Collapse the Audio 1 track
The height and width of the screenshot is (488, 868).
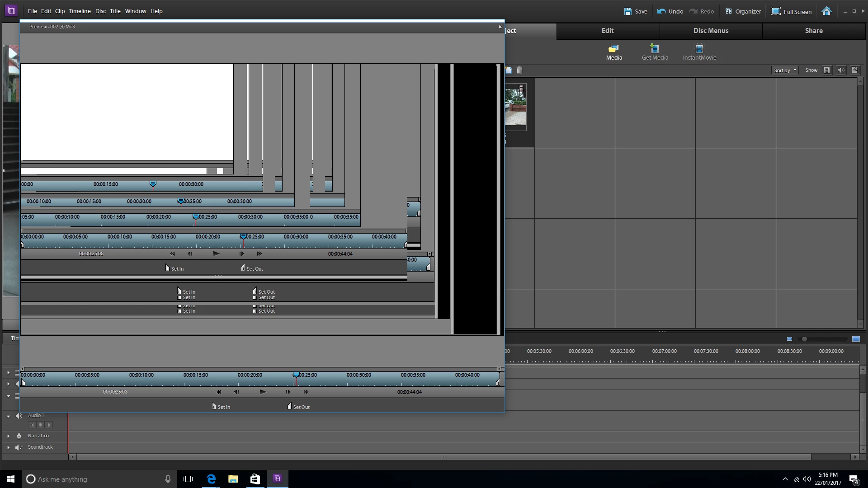pyautogui.click(x=8, y=416)
